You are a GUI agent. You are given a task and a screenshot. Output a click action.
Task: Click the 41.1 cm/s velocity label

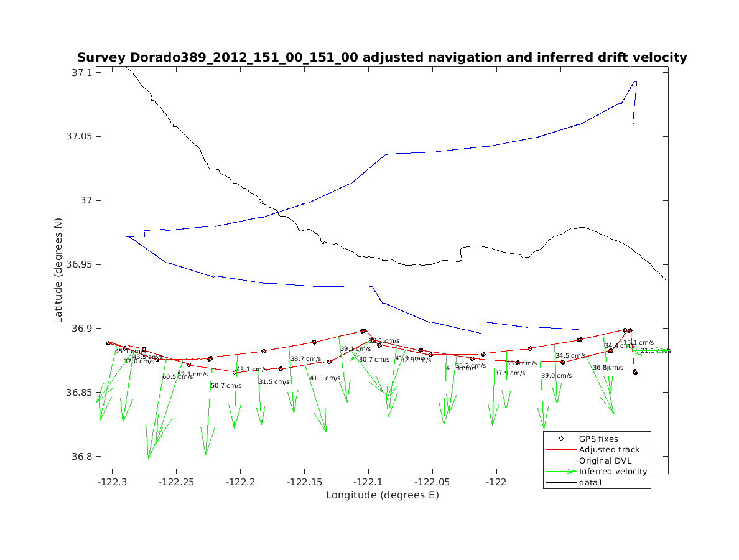[325, 378]
